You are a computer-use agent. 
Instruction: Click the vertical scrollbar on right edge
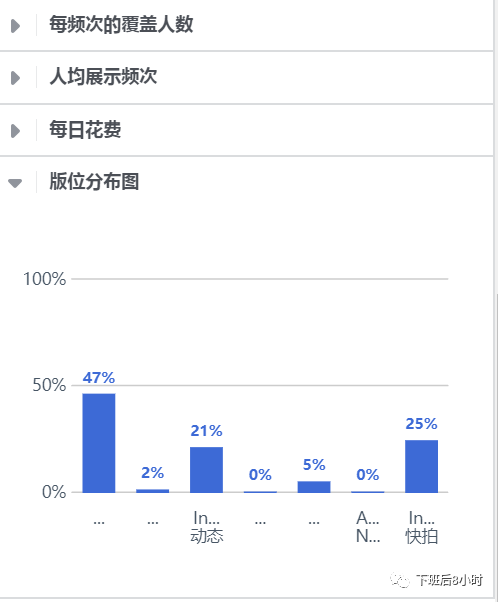[496, 445]
